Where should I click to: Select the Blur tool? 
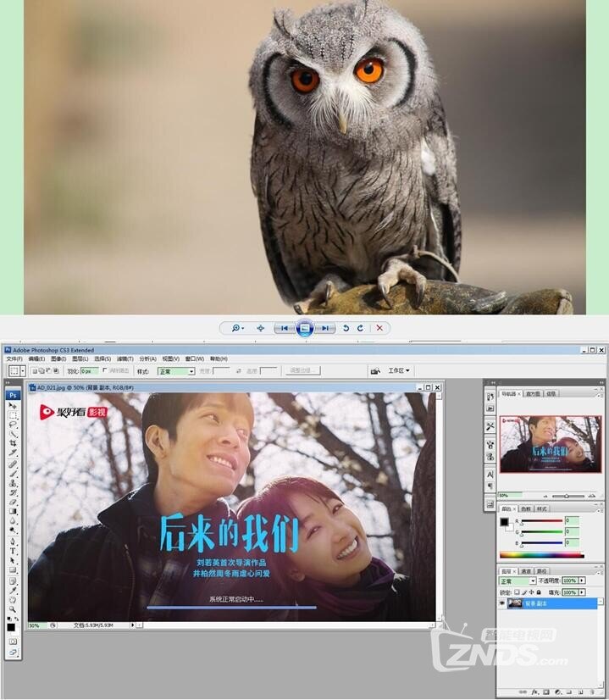(13, 520)
